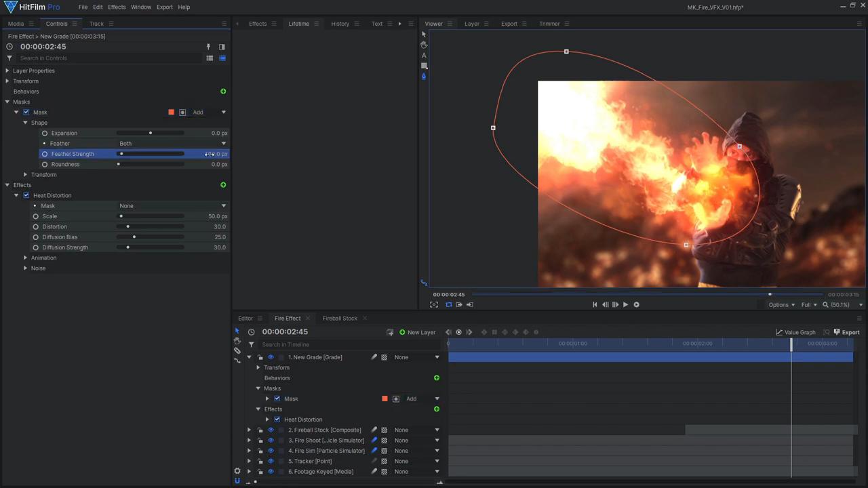
Task: Toggle timeline snapping magnet icon
Action: pyautogui.click(x=237, y=481)
